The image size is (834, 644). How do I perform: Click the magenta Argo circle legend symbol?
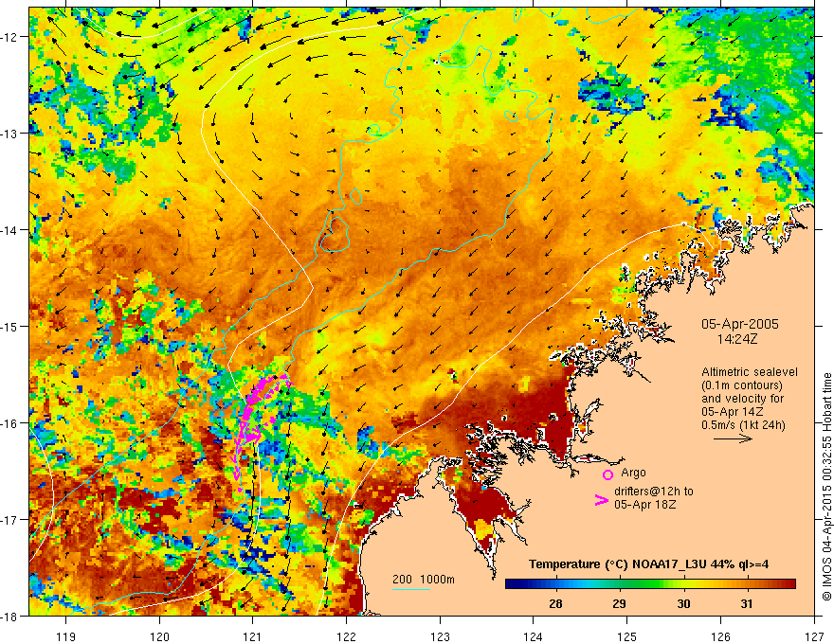607,475
